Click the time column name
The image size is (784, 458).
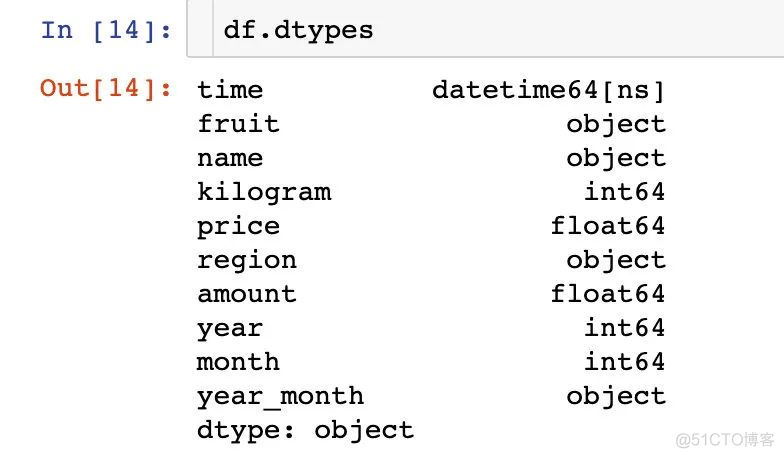tap(230, 90)
